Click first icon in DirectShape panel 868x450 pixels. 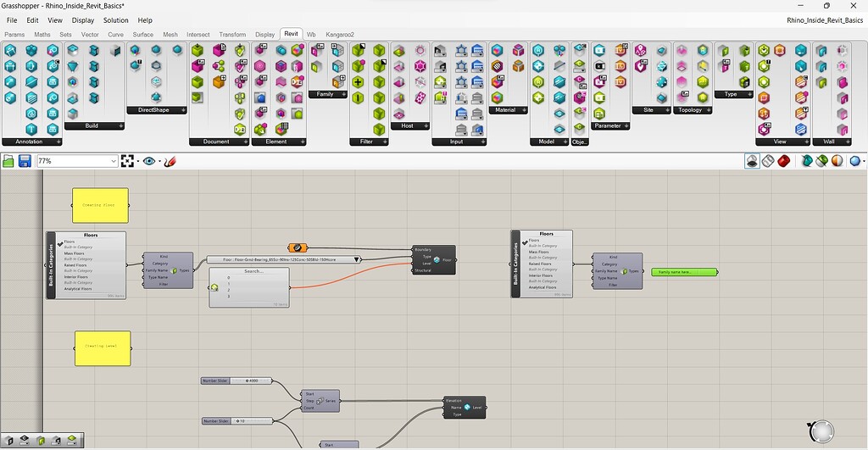pos(135,50)
